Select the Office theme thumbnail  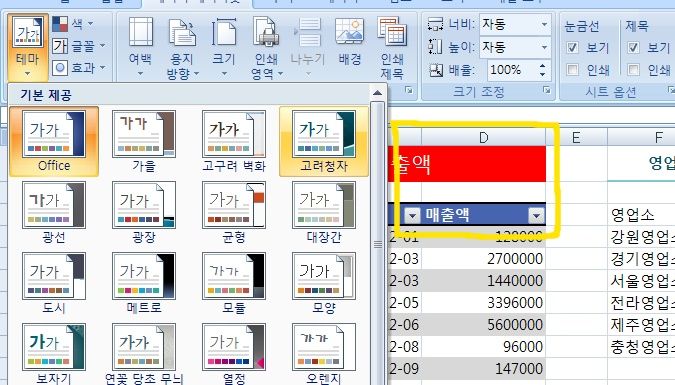tap(54, 141)
